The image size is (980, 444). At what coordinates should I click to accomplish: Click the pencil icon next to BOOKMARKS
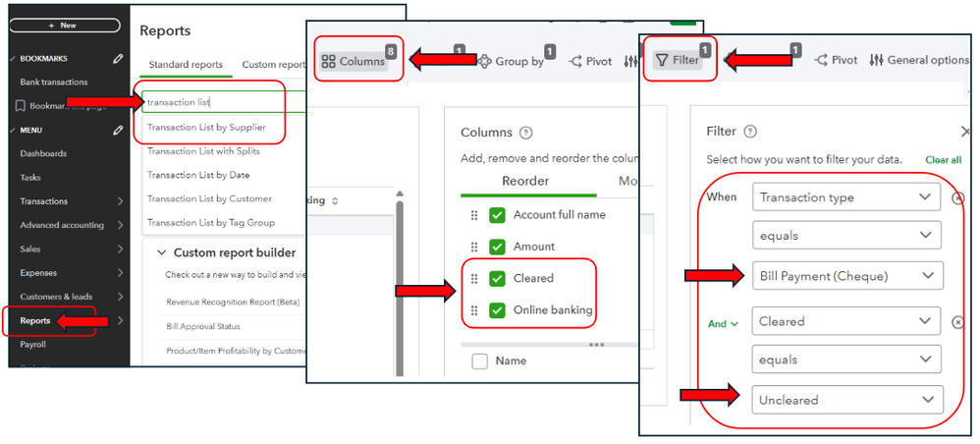click(x=118, y=59)
